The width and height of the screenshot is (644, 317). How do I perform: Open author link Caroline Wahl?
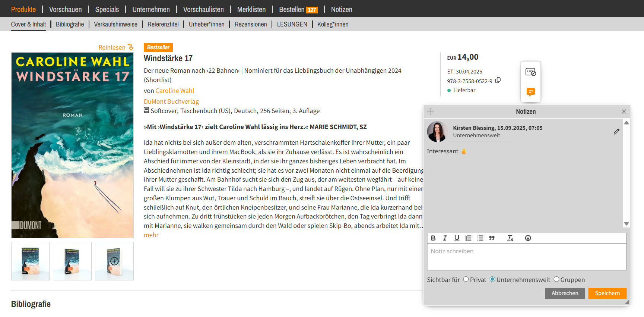point(175,91)
